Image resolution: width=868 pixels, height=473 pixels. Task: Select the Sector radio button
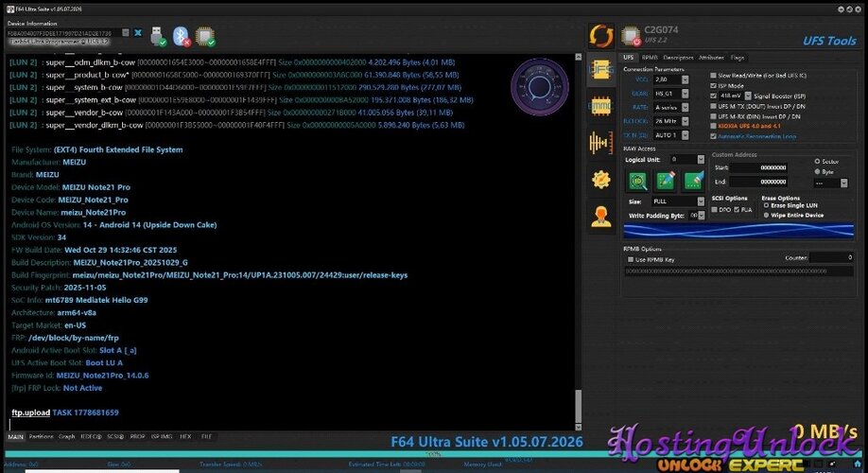tap(817, 161)
